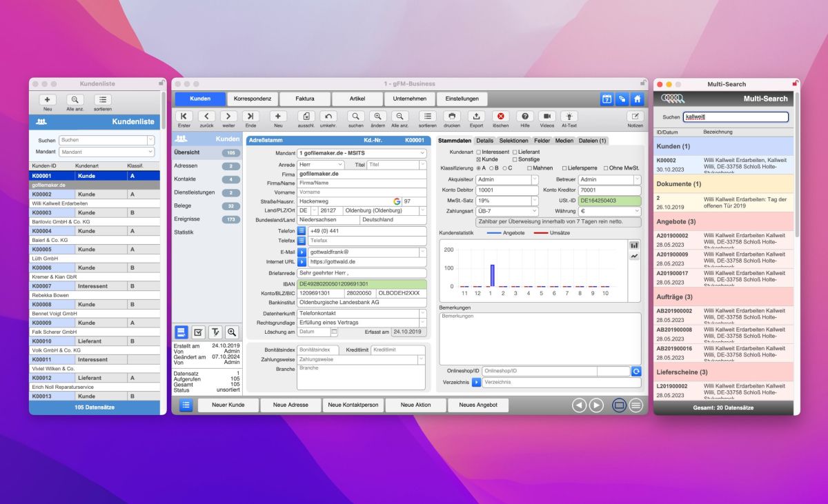Click the Neues Angebot button
The width and height of the screenshot is (828, 504).
pyautogui.click(x=478, y=405)
